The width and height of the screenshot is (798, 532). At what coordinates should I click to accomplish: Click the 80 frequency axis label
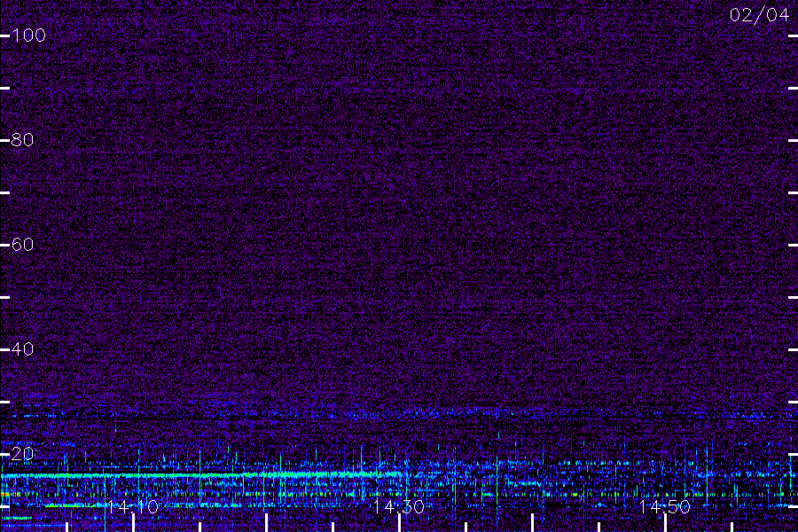coord(22,140)
